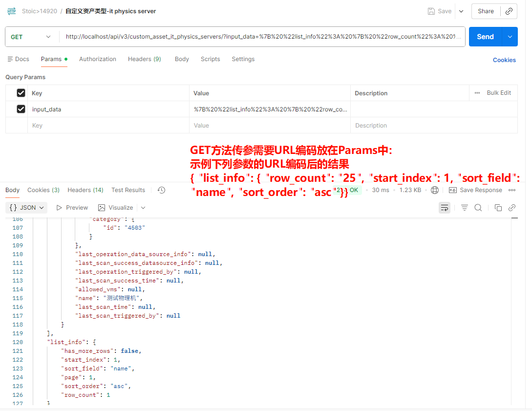Open the three-dot response options menu

512,190
